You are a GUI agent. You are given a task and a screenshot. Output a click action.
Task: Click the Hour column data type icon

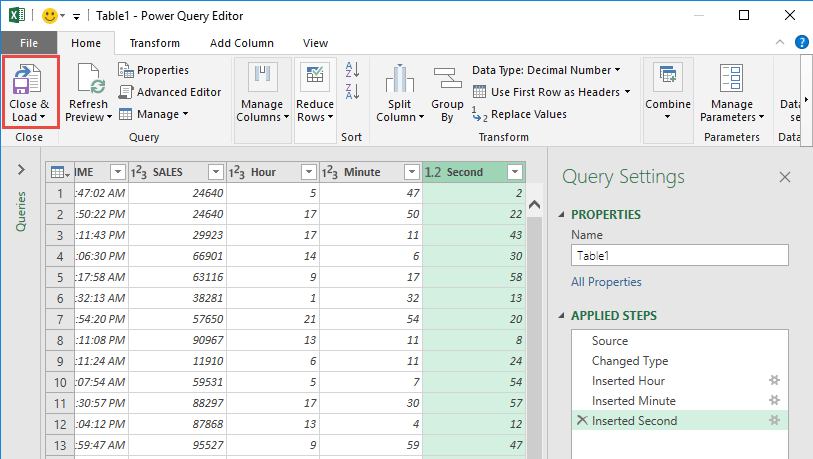(x=236, y=172)
